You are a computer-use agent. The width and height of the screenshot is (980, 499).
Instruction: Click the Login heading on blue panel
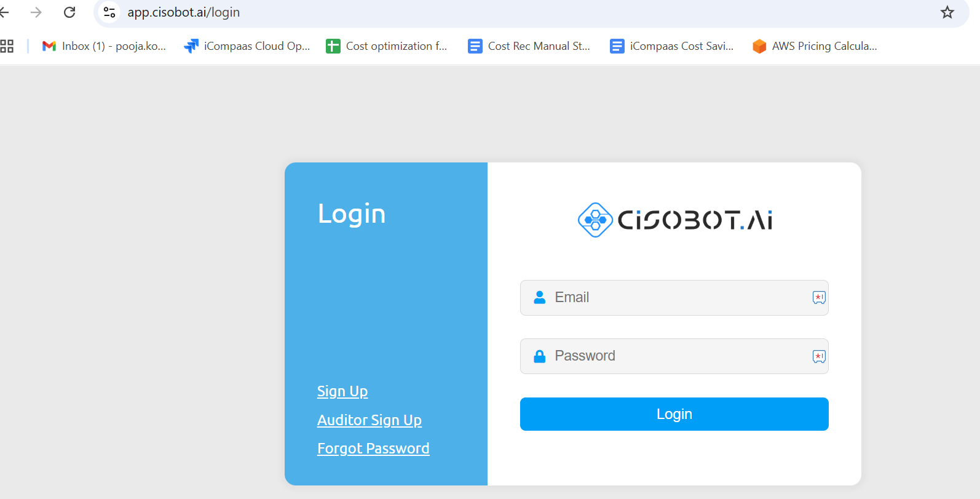coord(352,214)
